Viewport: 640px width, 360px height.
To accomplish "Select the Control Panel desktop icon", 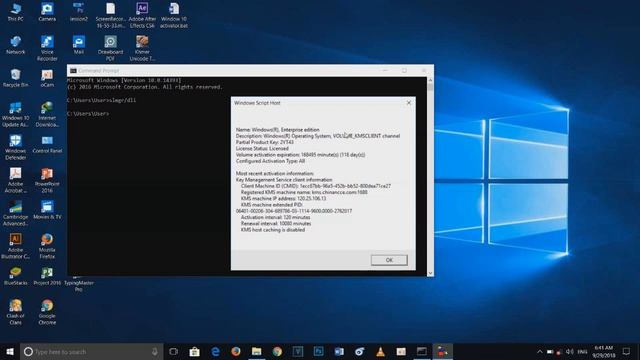I will coord(47,144).
